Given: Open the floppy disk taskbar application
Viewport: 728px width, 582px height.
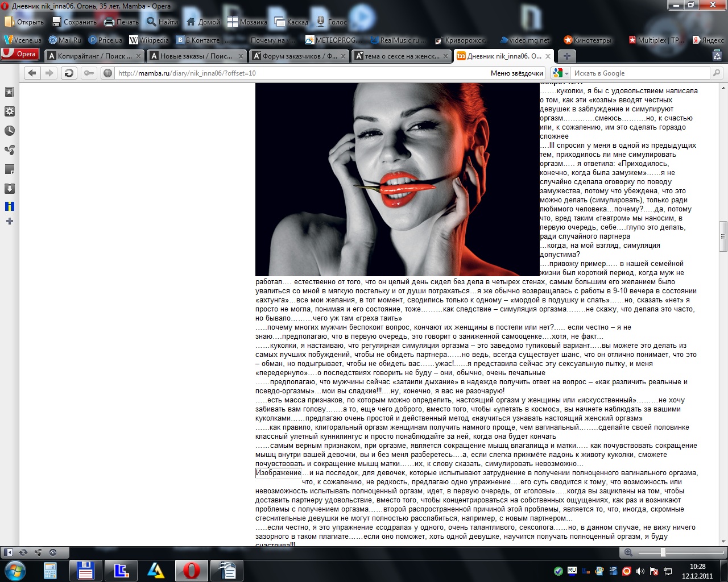Looking at the screenshot, I should point(86,570).
